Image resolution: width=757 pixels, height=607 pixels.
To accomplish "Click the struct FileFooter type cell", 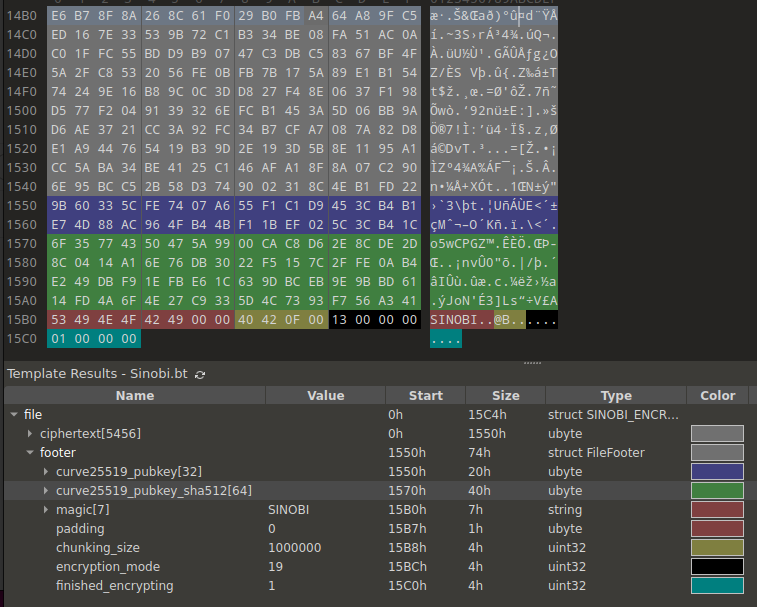I will pyautogui.click(x=596, y=452).
